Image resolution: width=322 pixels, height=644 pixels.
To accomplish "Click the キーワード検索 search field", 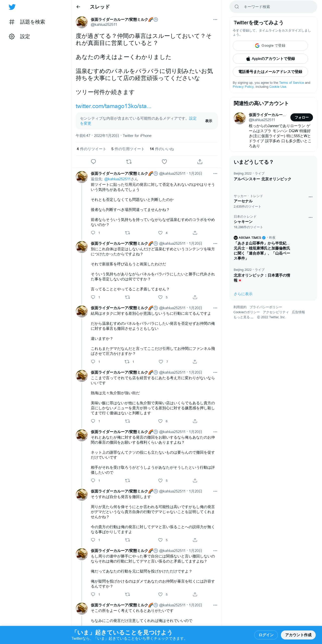I will tap(273, 7).
